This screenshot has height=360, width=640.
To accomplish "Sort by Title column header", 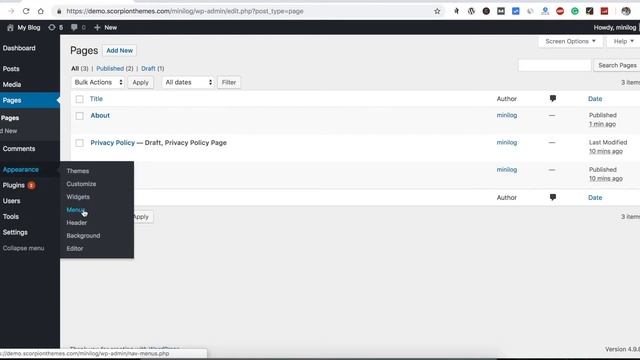I will tap(96, 99).
